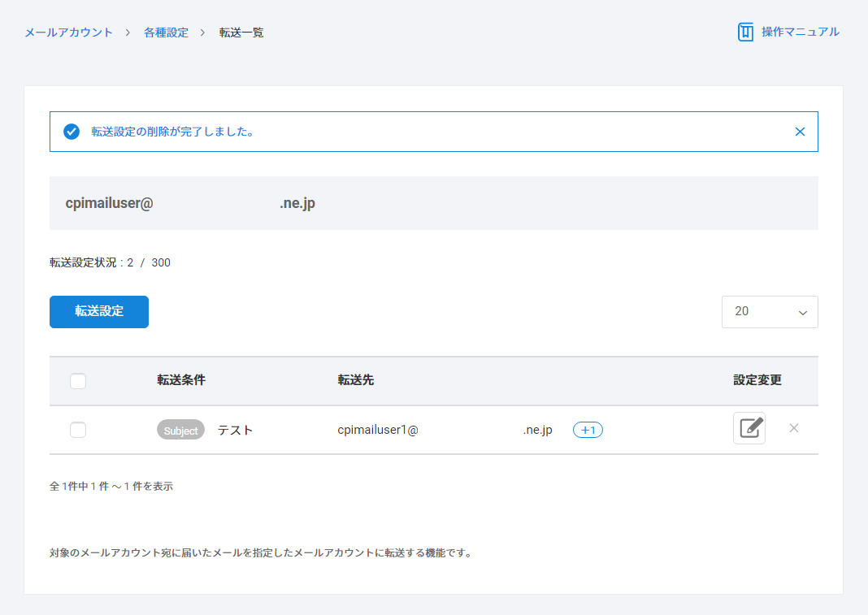
Task: Click the blue success checkmark icon
Action: point(72,132)
